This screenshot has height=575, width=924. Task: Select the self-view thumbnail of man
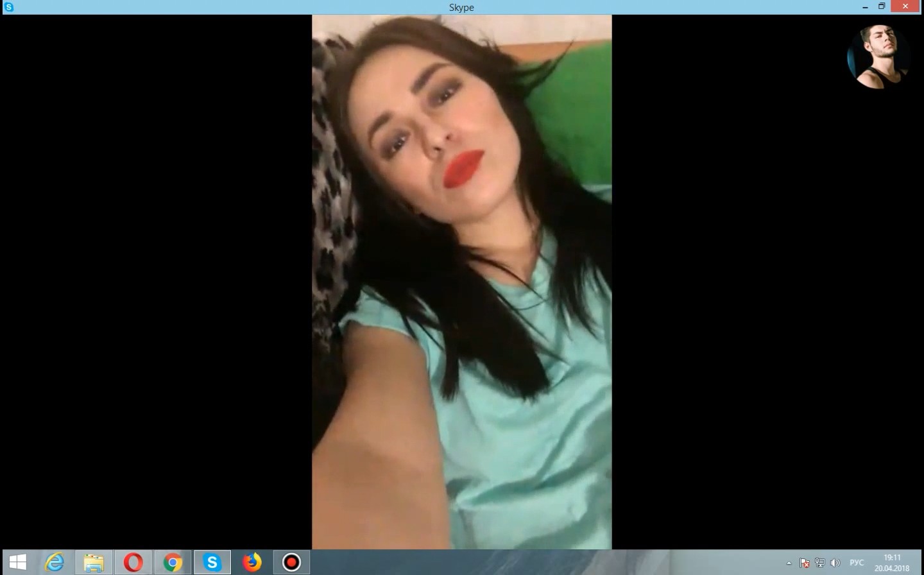(878, 57)
